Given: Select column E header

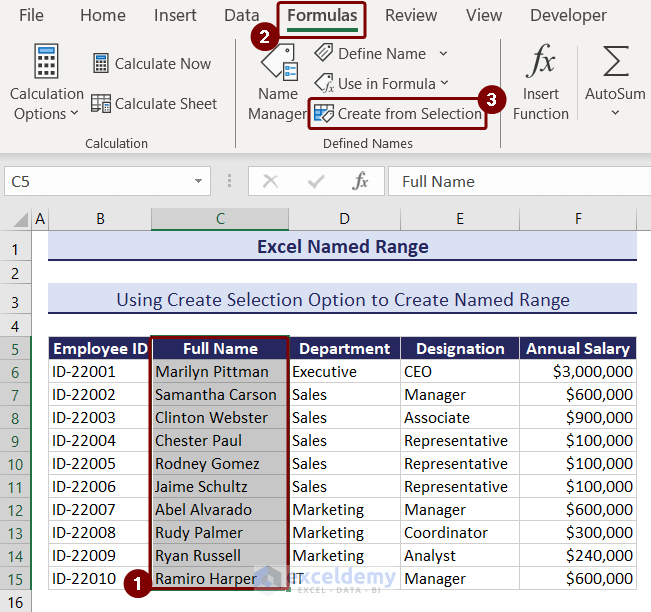Looking at the screenshot, I should [460, 219].
